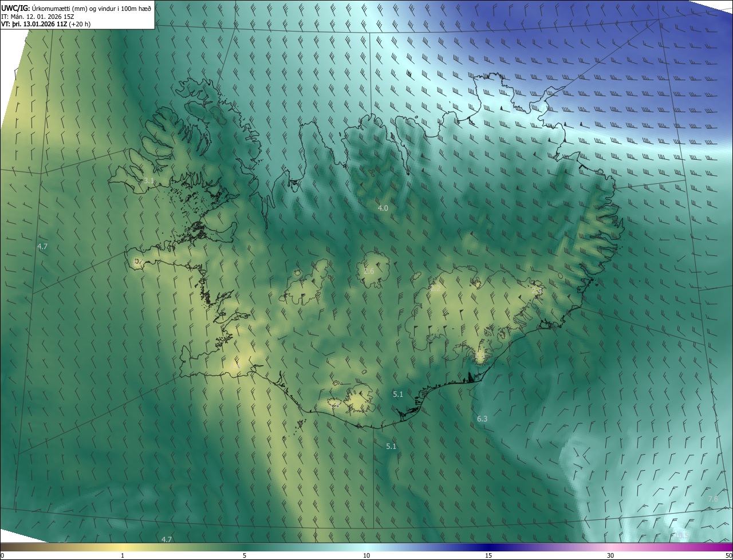Click the 0 tick on the color scale
The height and width of the screenshot is (560, 733).
pos(2,555)
